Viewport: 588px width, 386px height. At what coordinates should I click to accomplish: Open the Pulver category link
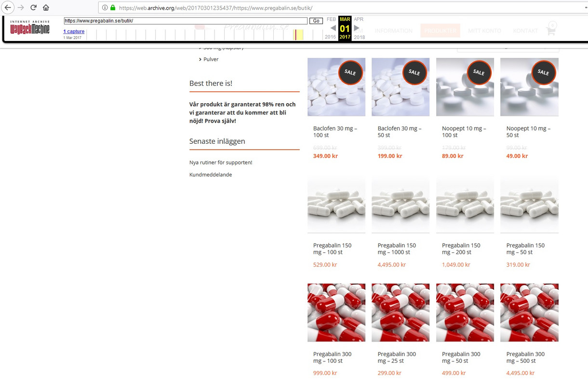[x=211, y=59]
